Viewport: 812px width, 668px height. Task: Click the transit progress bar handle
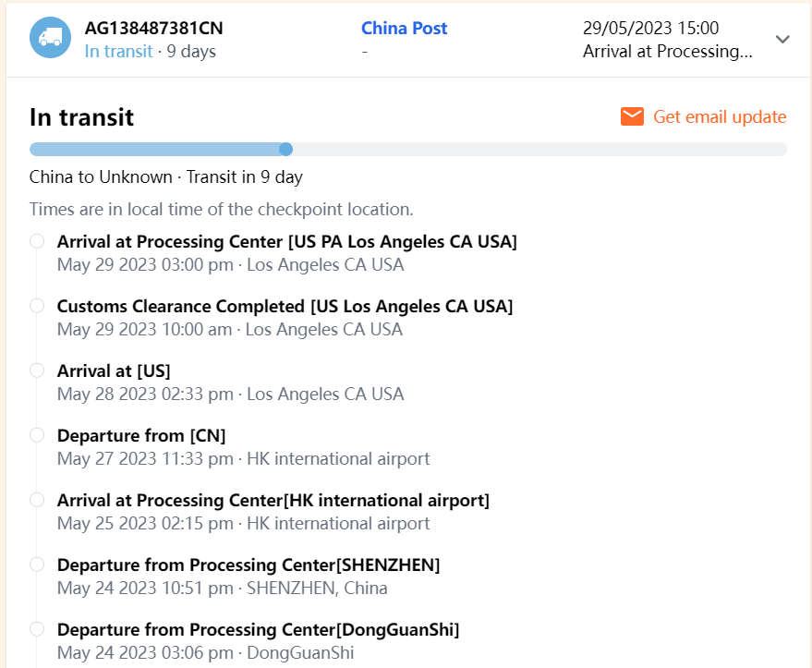click(x=285, y=149)
